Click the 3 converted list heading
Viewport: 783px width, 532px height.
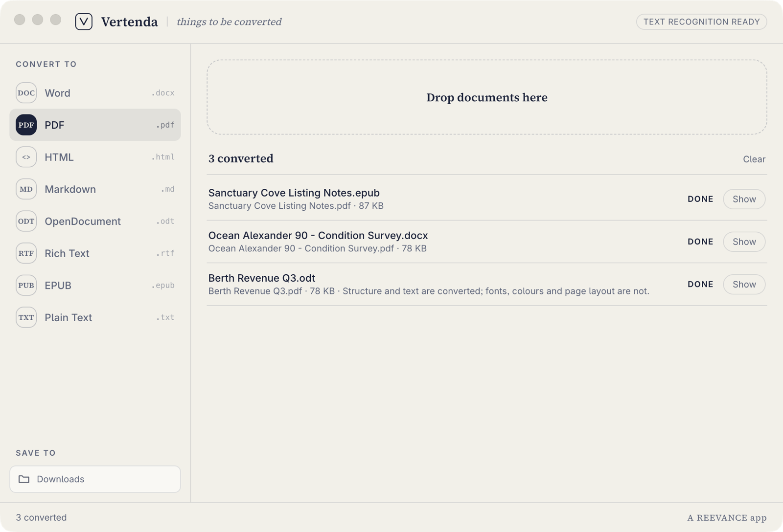pyautogui.click(x=241, y=158)
